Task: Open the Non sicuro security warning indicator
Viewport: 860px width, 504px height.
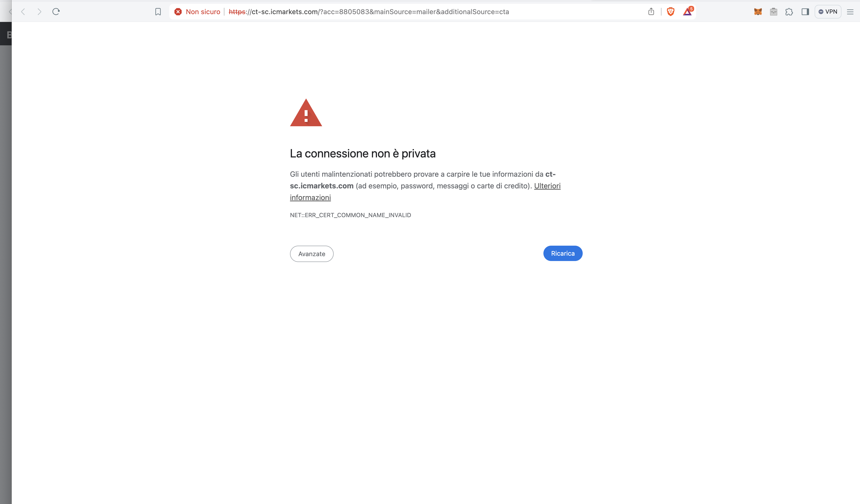Action: click(197, 12)
